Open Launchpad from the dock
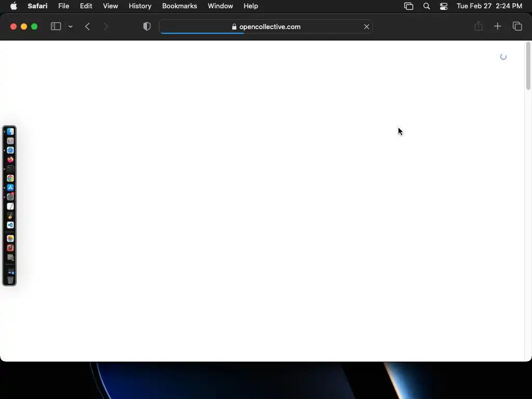This screenshot has height=399, width=532. (x=10, y=141)
